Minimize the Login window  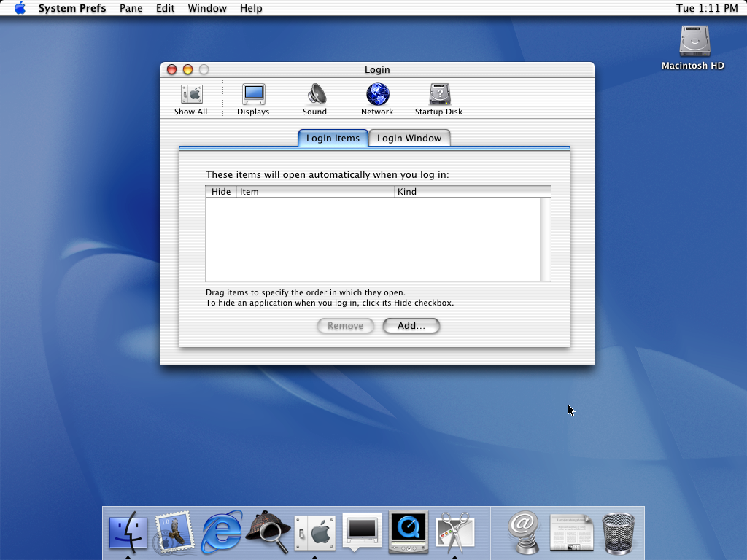pos(187,69)
